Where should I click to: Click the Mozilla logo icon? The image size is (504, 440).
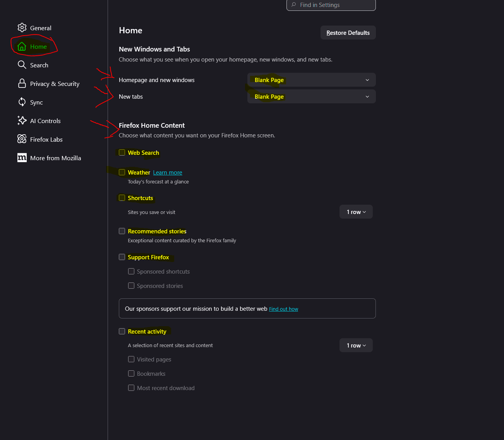coord(22,158)
